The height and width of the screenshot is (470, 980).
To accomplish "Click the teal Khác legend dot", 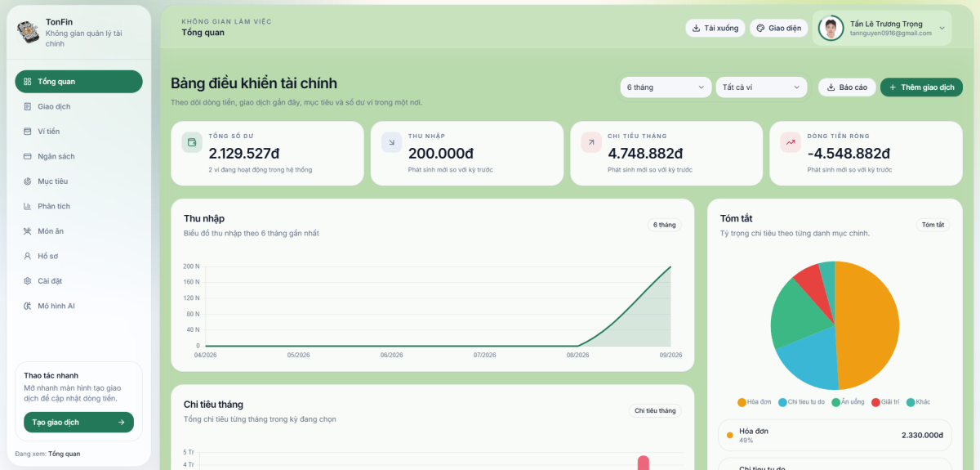I will [x=910, y=402].
